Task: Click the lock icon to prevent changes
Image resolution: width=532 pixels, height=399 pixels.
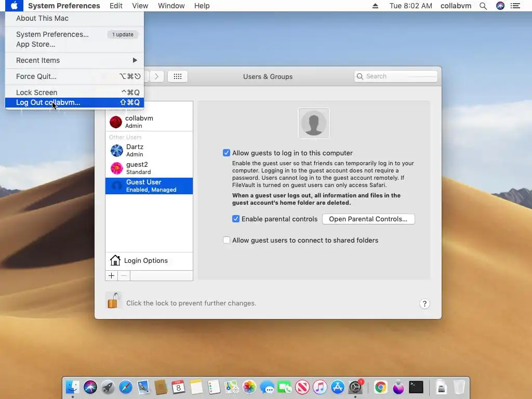Action: click(x=114, y=300)
